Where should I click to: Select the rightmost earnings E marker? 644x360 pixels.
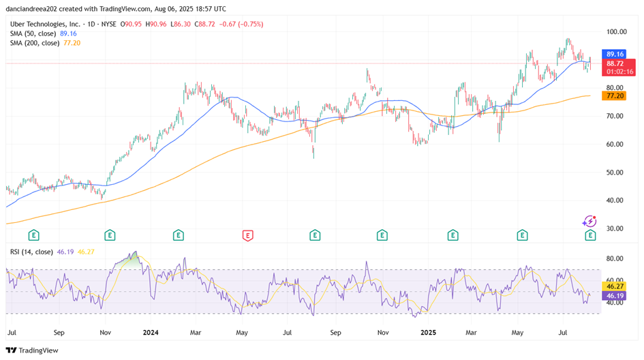point(590,235)
